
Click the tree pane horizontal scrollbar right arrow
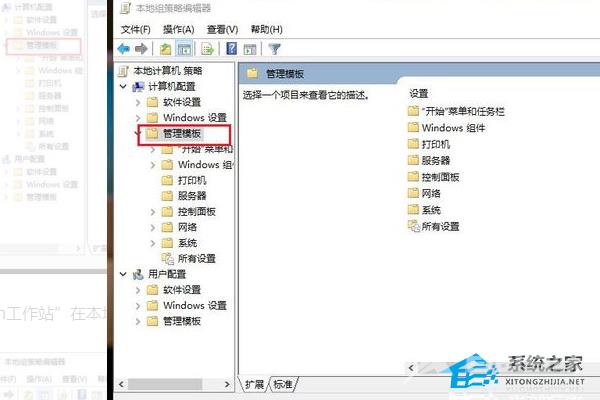227,384
